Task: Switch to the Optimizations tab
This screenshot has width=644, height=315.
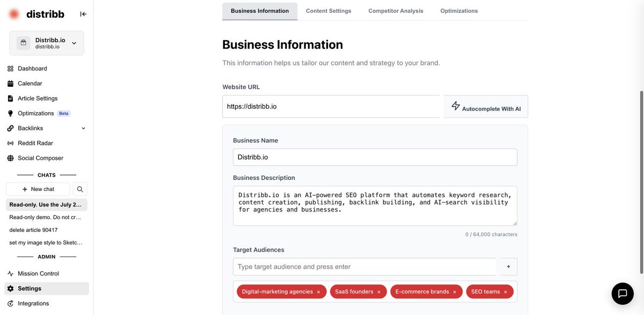Action: pos(459,11)
